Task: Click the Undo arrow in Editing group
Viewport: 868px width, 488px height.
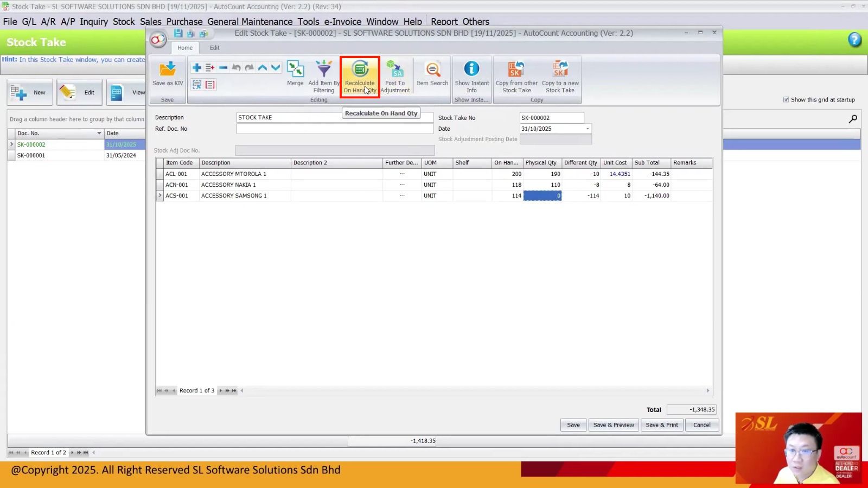Action: point(237,68)
